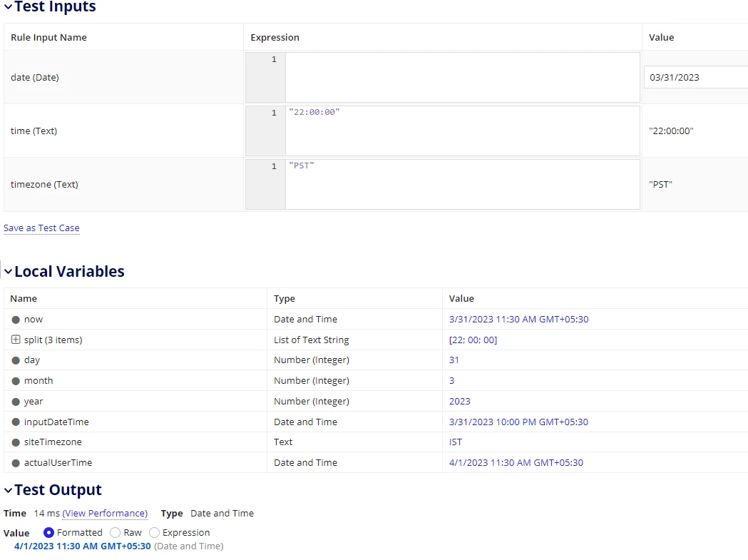The height and width of the screenshot is (560, 748).
Task: Click the inputDateTime variable name
Action: tap(56, 422)
